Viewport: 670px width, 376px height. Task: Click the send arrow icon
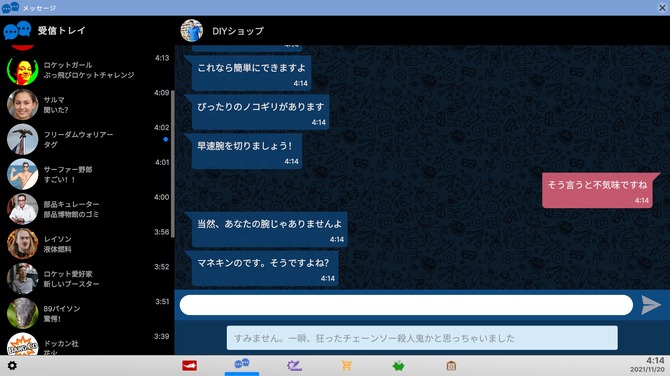point(651,305)
